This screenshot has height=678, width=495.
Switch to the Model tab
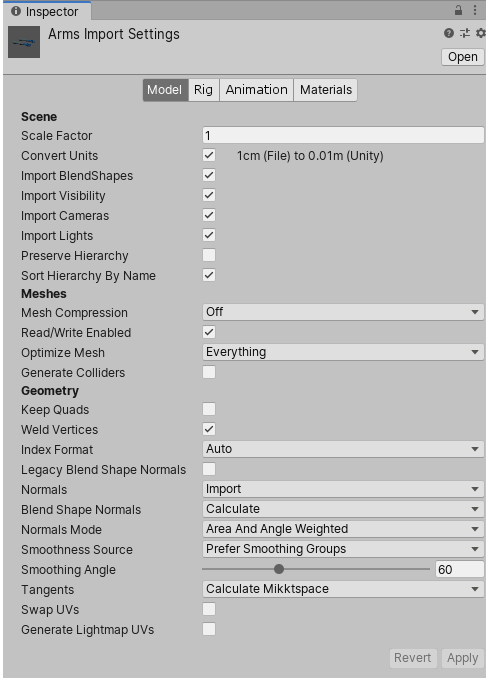click(x=166, y=90)
